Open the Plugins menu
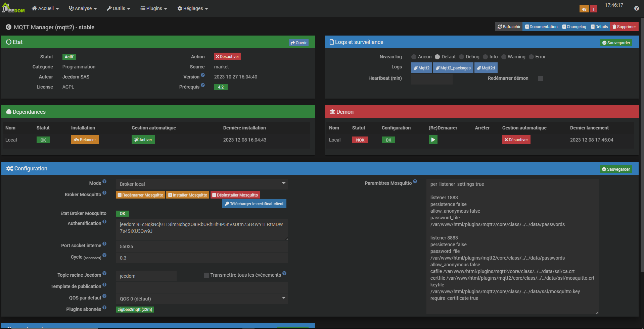The image size is (644, 329). (x=153, y=8)
